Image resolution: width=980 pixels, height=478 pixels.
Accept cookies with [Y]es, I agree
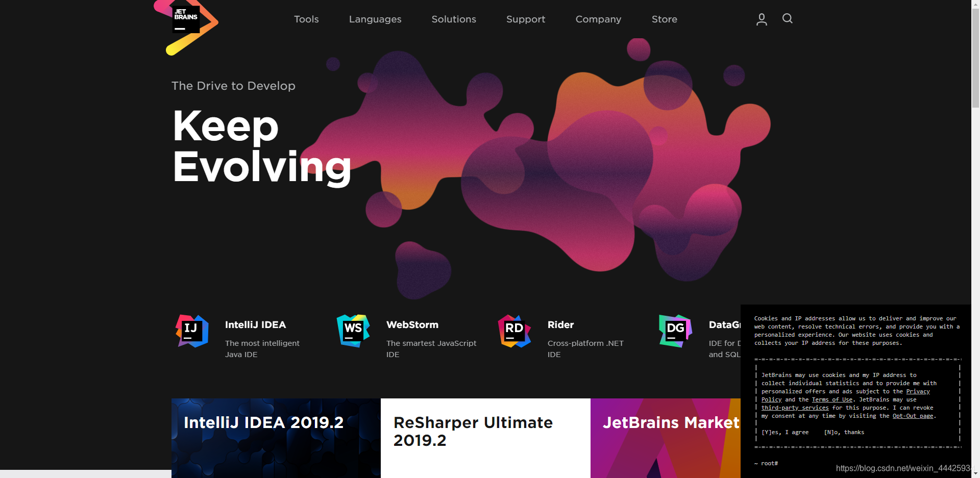[x=785, y=432]
